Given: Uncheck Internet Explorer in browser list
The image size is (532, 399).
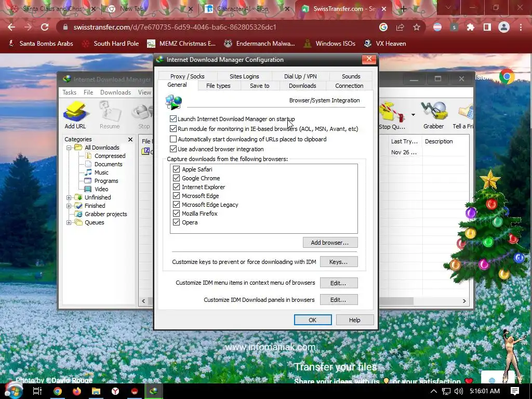Looking at the screenshot, I should (x=176, y=187).
